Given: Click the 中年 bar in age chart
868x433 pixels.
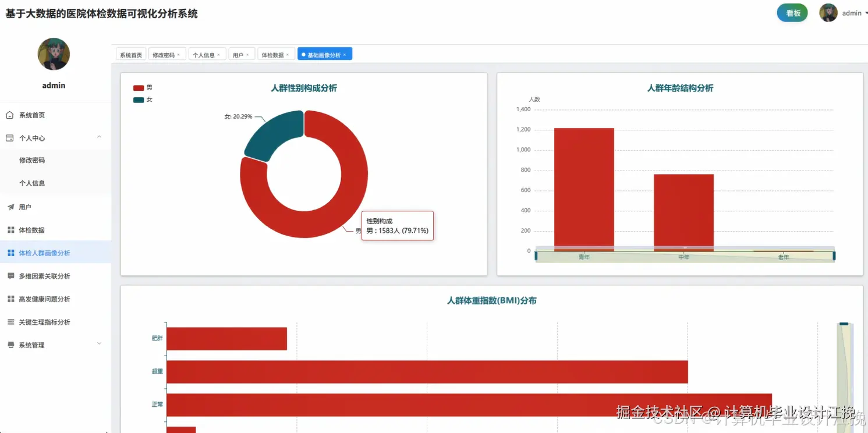Looking at the screenshot, I should click(683, 212).
